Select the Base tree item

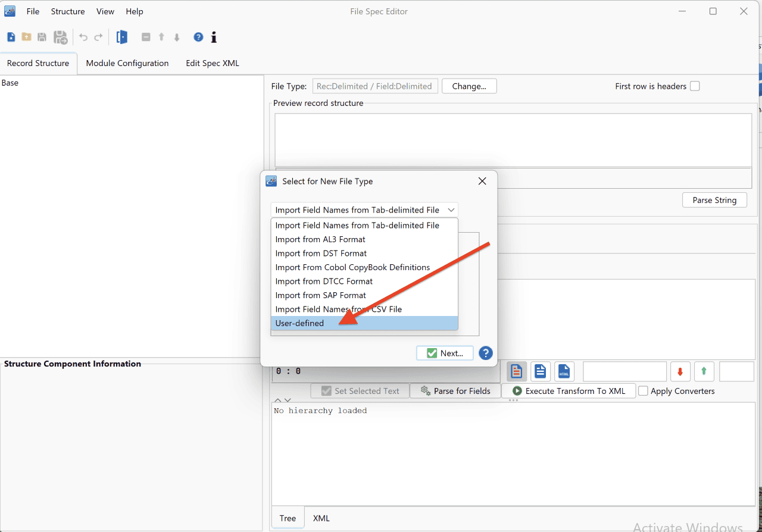(x=10, y=83)
